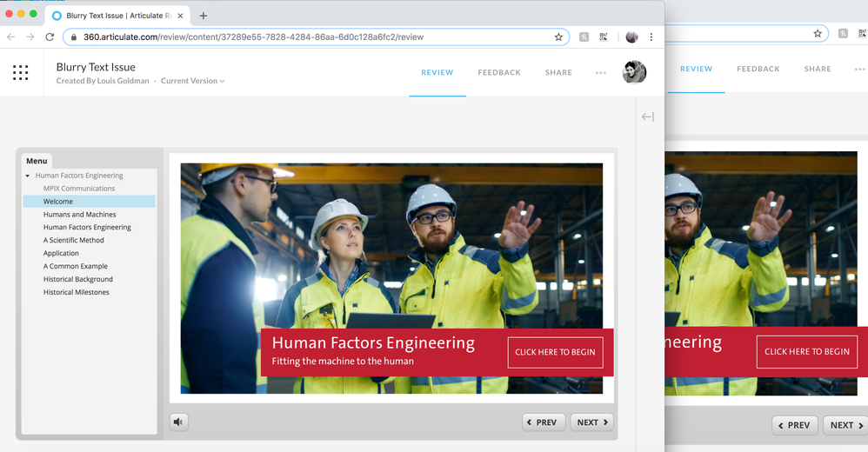Reload the page in Chrome
Image resolution: width=868 pixels, height=452 pixels.
click(50, 37)
